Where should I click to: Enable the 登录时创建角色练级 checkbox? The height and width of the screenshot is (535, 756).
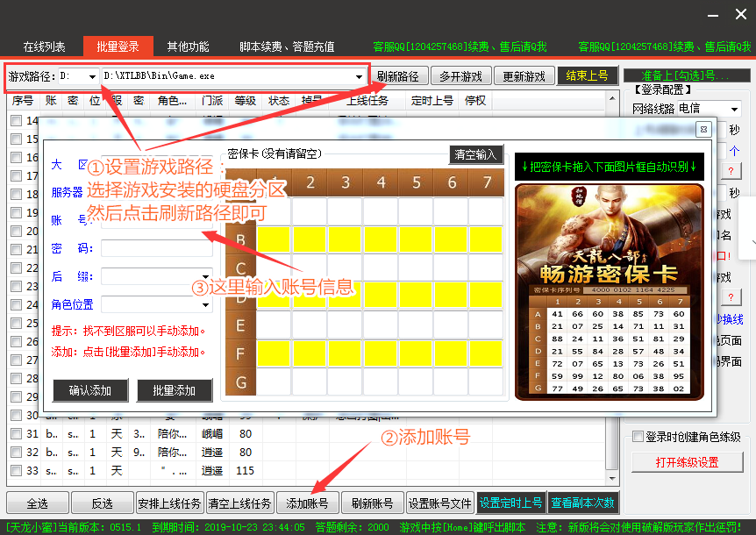(638, 437)
